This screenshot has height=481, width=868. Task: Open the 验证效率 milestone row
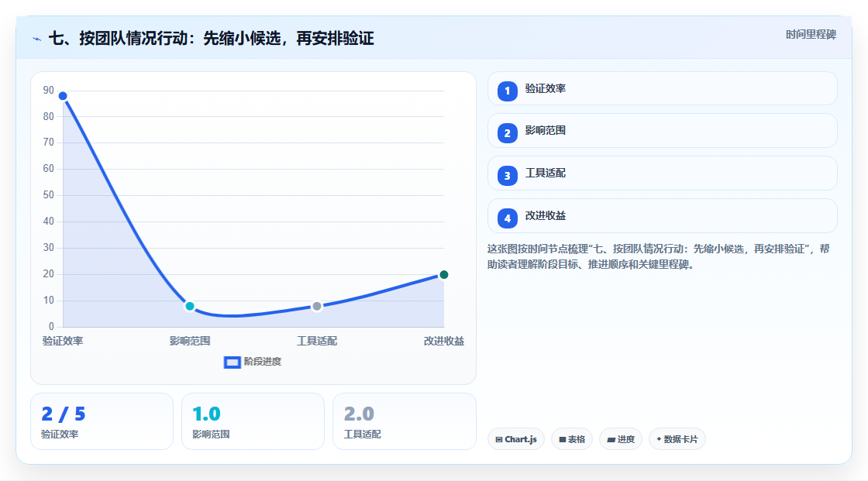662,88
